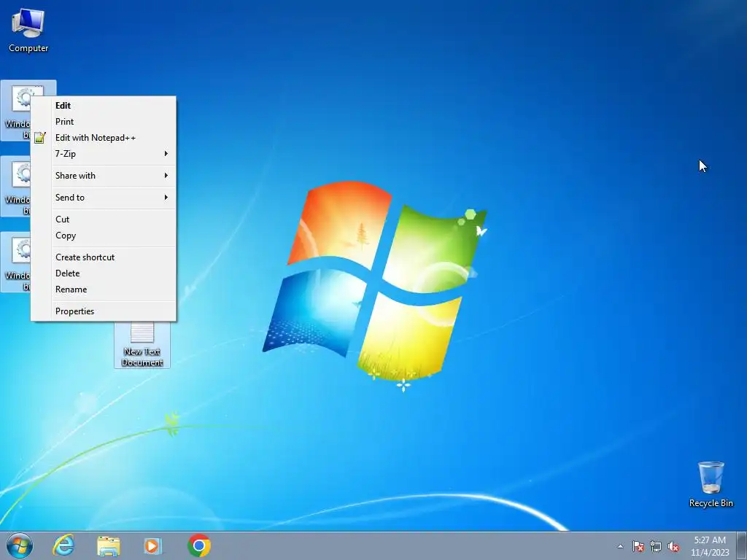Image resolution: width=747 pixels, height=560 pixels.
Task: Open the Windows Start menu orb
Action: (20, 545)
